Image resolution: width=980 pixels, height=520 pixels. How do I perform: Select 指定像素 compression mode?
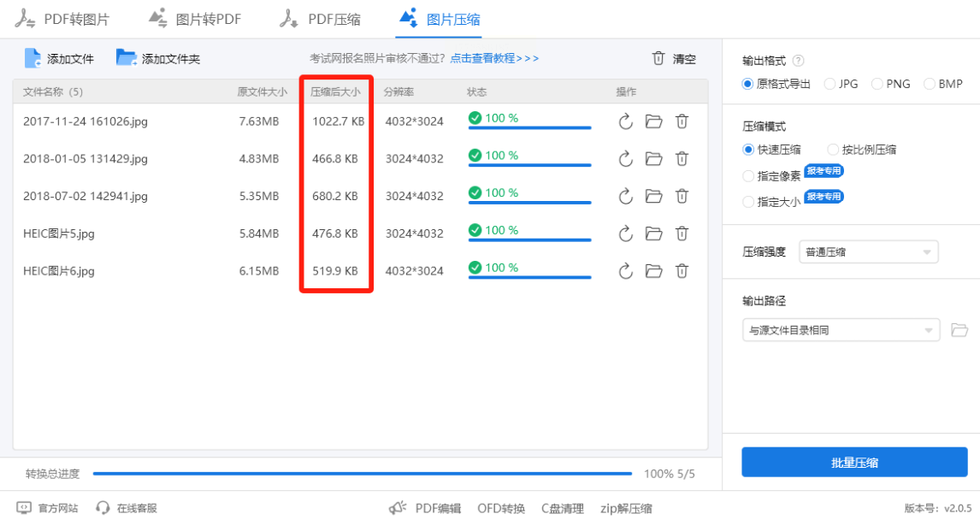pyautogui.click(x=749, y=175)
